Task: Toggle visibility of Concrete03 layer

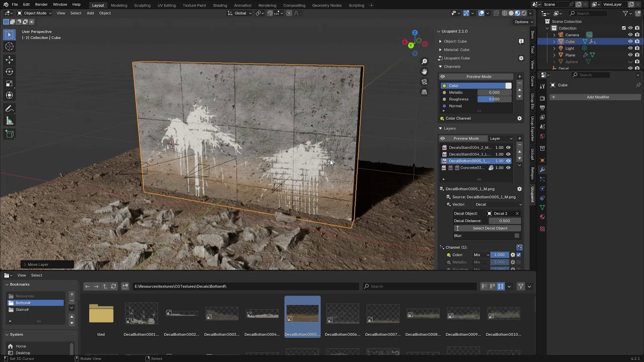Action: pyautogui.click(x=508, y=168)
